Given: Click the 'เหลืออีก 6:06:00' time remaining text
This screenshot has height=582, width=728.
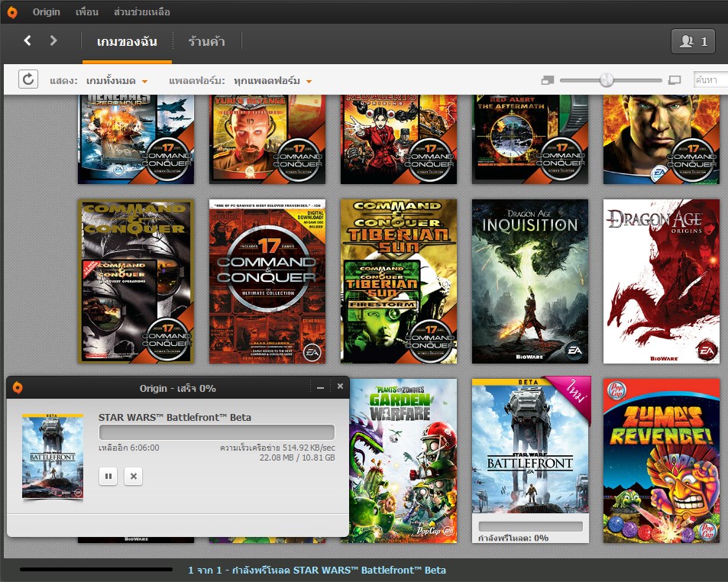Looking at the screenshot, I should pos(129,448).
